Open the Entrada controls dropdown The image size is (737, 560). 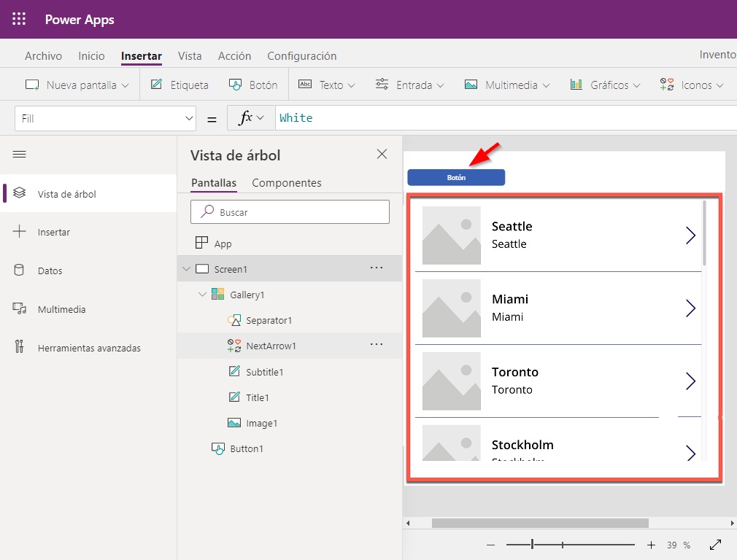coord(409,85)
